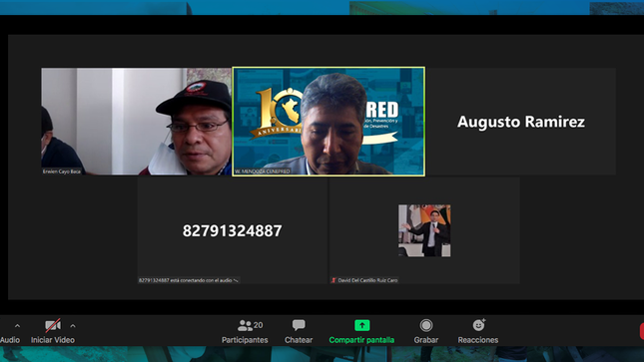Screen dimensions: 644x362
Task: Click the David Del Castillo Ruiz Caro label
Action: pyautogui.click(x=367, y=280)
